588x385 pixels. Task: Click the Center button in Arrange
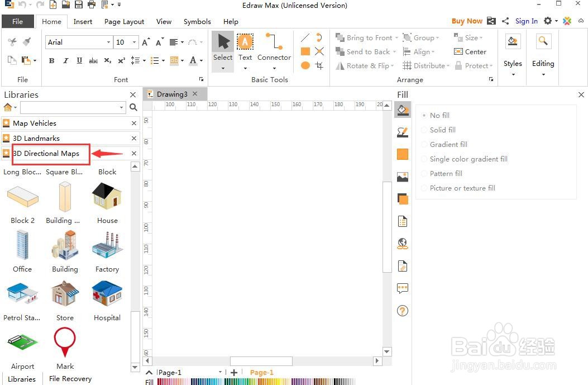click(x=470, y=52)
